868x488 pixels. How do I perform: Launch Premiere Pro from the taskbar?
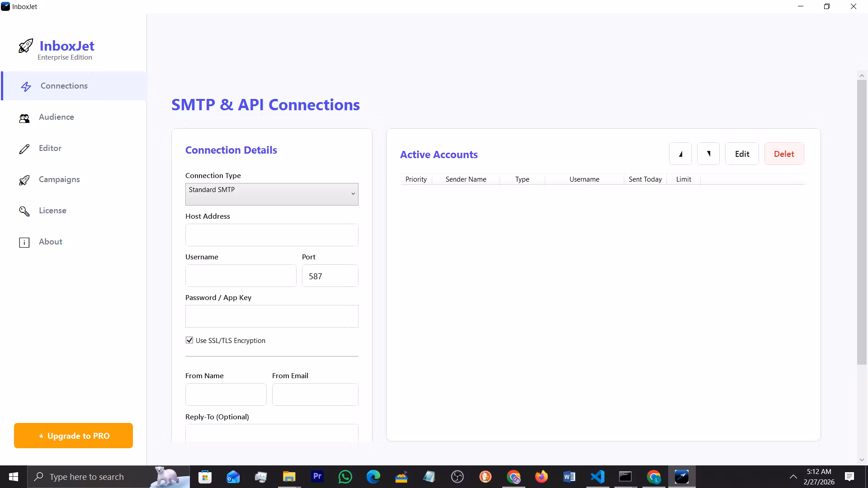coord(317,477)
